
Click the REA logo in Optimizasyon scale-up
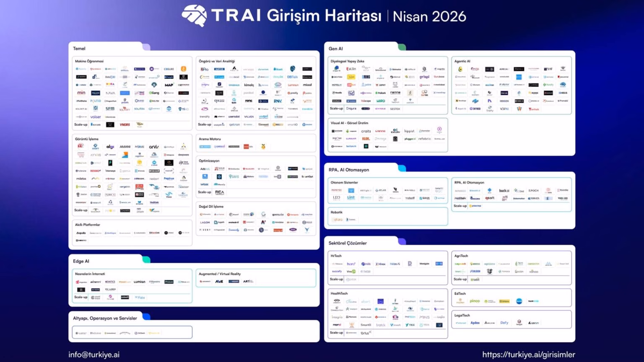tap(219, 192)
